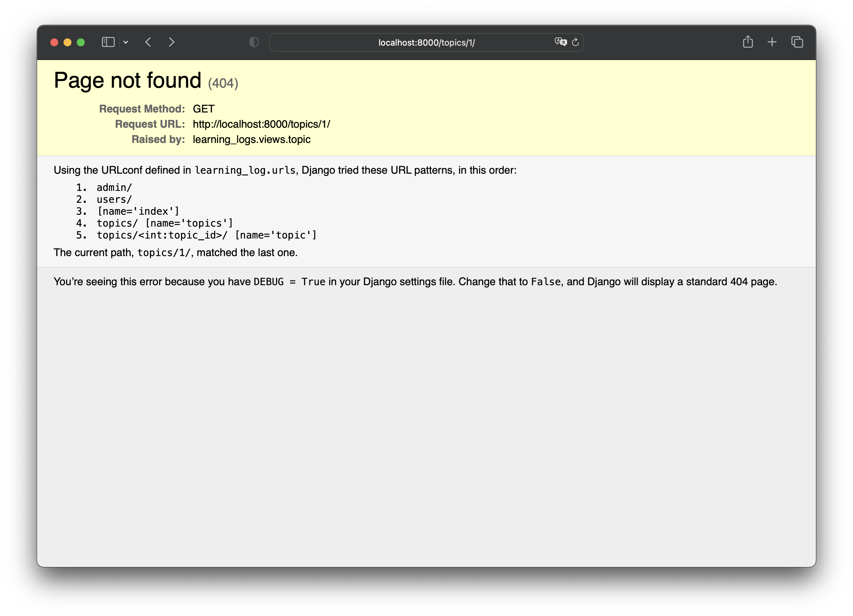
Task: Open the sidebar options dropdown chevron
Action: pos(126,42)
